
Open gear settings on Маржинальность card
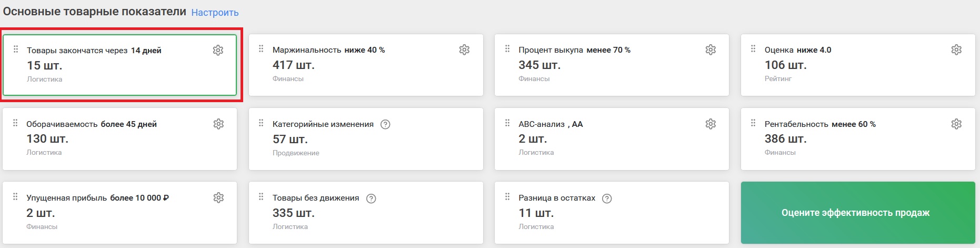(464, 49)
